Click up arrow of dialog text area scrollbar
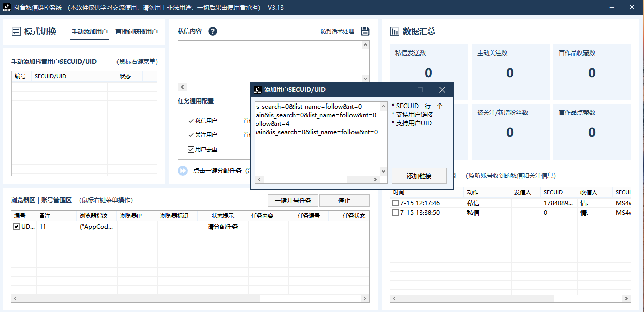This screenshot has height=312, width=644. pos(383,106)
